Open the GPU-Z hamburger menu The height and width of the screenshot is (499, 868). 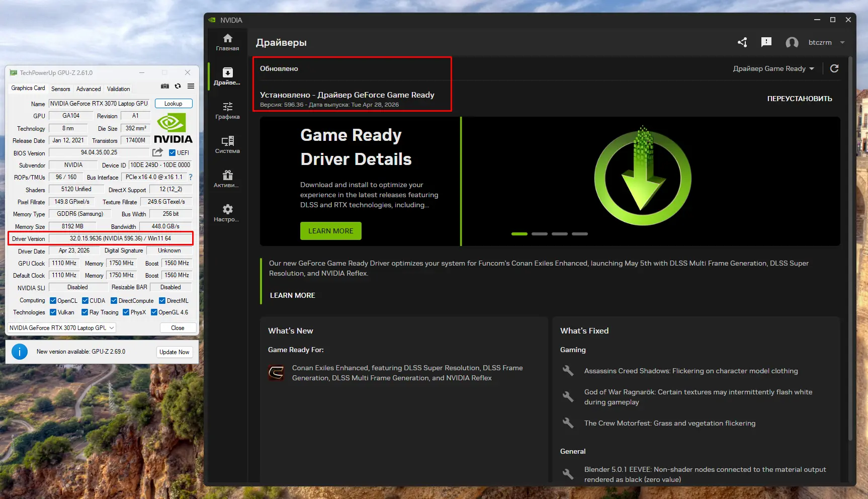coord(191,87)
